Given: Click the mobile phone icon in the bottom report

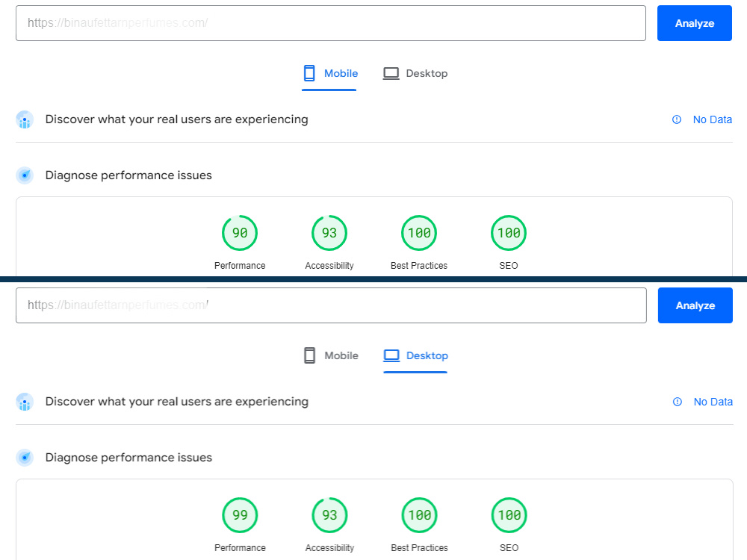Looking at the screenshot, I should click(x=310, y=355).
